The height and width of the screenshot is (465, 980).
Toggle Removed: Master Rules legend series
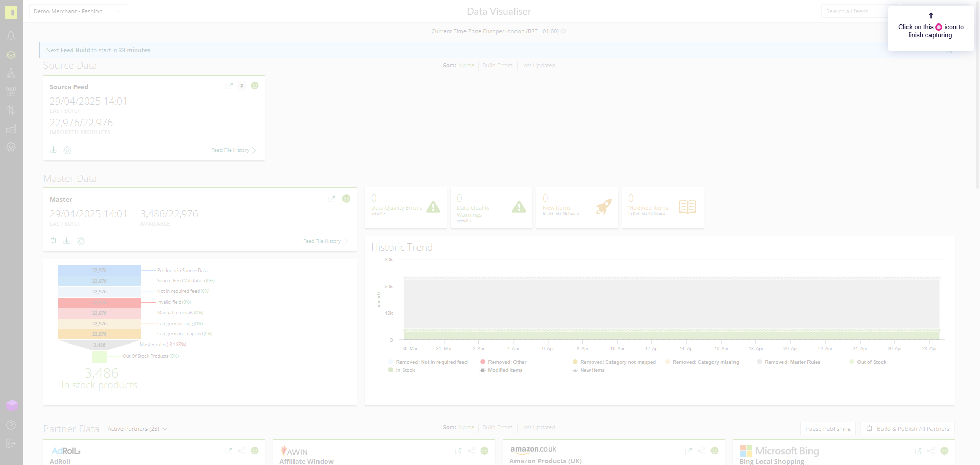coord(789,362)
